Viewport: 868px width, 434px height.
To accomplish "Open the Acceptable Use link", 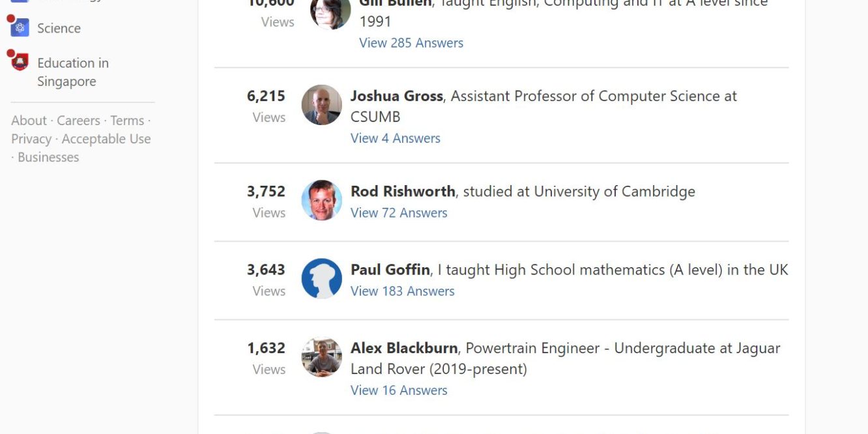I will click(106, 138).
